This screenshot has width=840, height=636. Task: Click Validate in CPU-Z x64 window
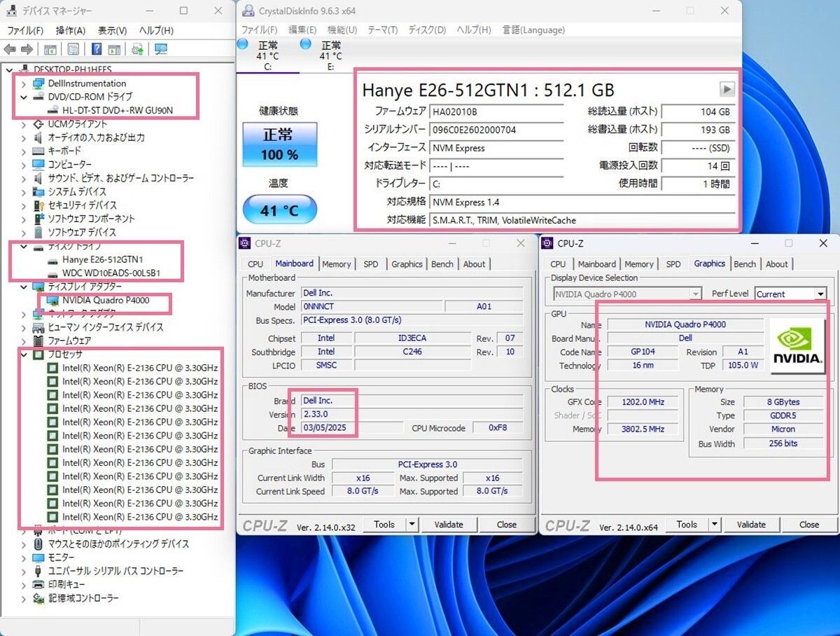point(751,524)
